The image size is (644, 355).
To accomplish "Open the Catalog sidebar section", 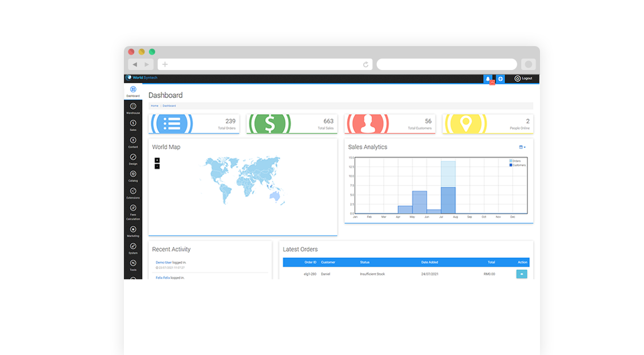I will (133, 175).
